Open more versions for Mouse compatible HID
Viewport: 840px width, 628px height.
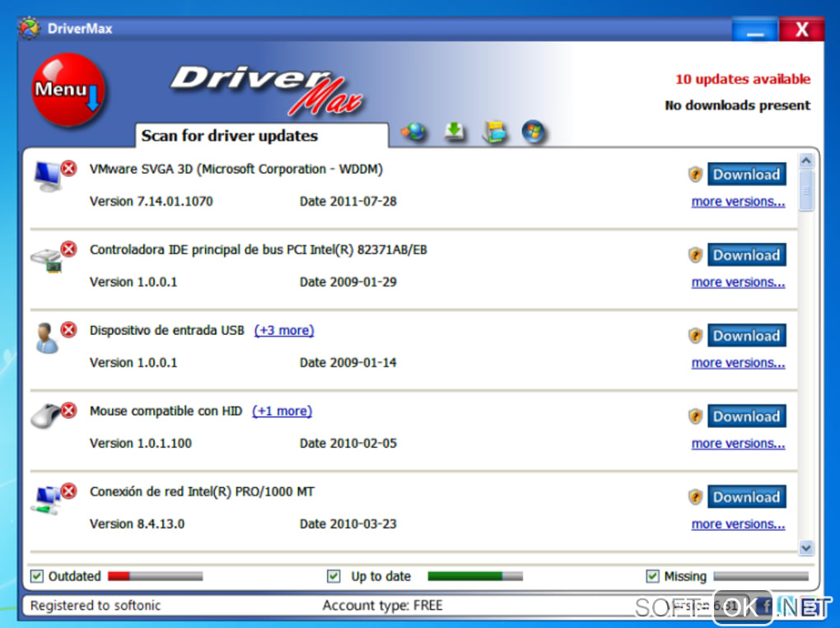coord(738,444)
